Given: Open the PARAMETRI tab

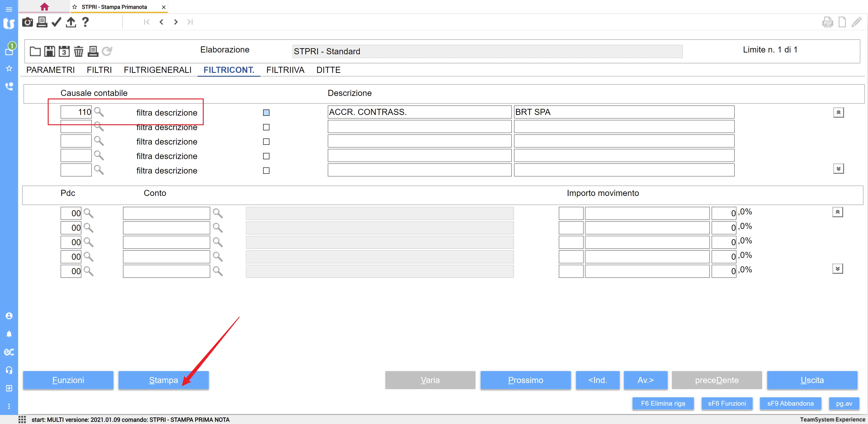Looking at the screenshot, I should 51,70.
